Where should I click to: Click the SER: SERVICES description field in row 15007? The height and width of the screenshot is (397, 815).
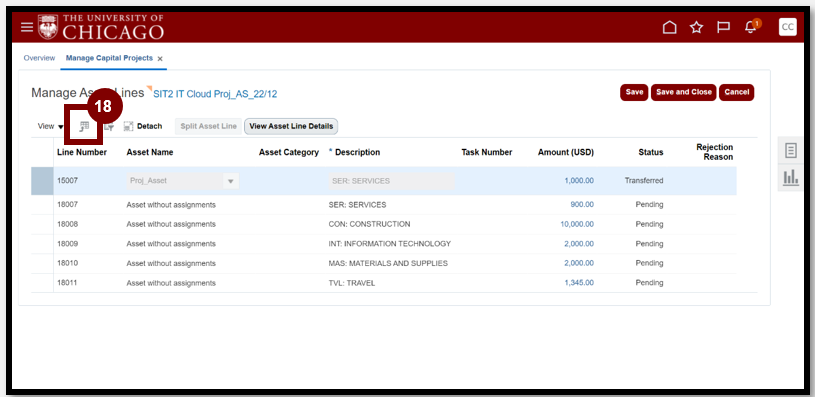(x=391, y=181)
